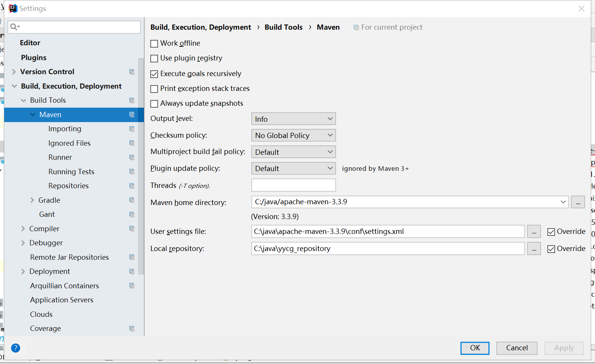Open the help question mark icon

(16, 348)
